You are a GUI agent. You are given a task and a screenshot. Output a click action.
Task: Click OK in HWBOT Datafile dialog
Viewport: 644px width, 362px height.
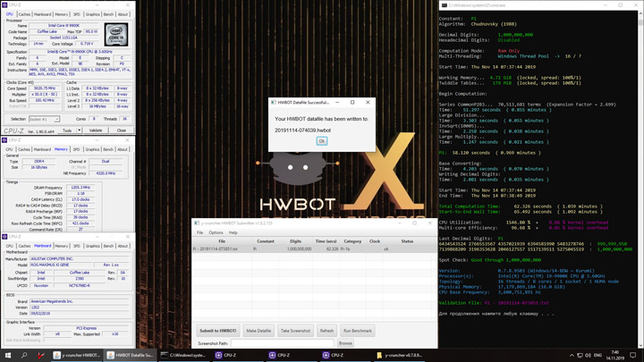pyautogui.click(x=322, y=141)
